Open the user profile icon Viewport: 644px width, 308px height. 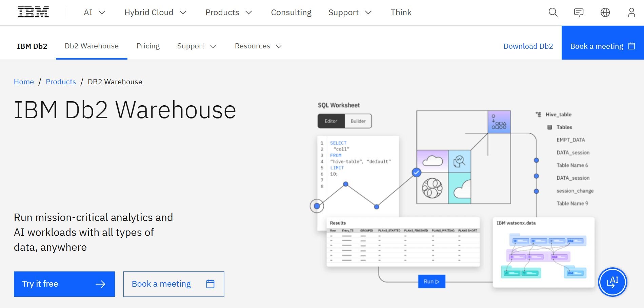coord(631,13)
